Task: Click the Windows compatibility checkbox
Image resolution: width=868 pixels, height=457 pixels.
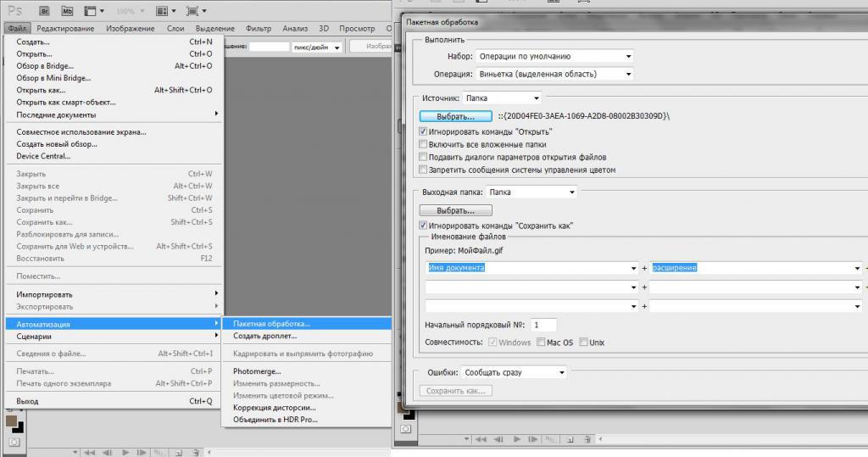Action: pyautogui.click(x=492, y=343)
